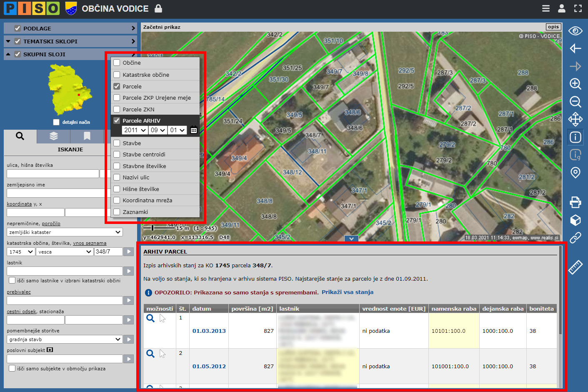Viewport: 588px width, 392px height.
Task: Toggle the detajlni način checkbox
Action: pyautogui.click(x=56, y=122)
